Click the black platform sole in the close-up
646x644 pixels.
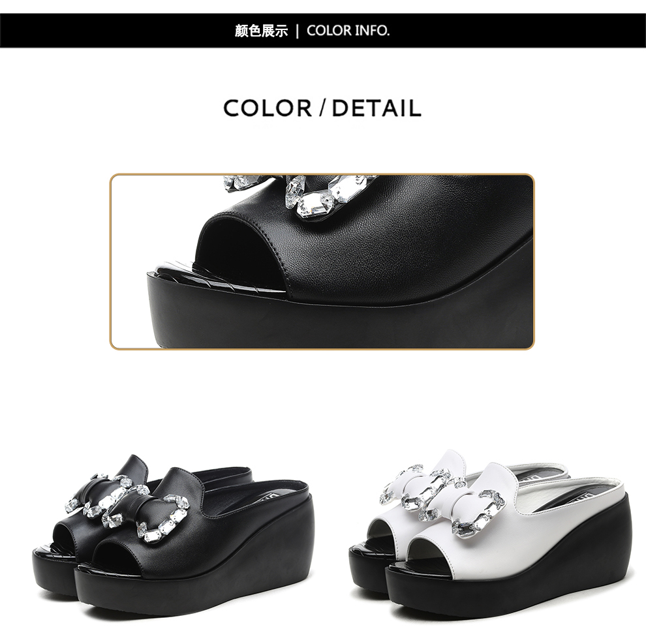point(342,313)
